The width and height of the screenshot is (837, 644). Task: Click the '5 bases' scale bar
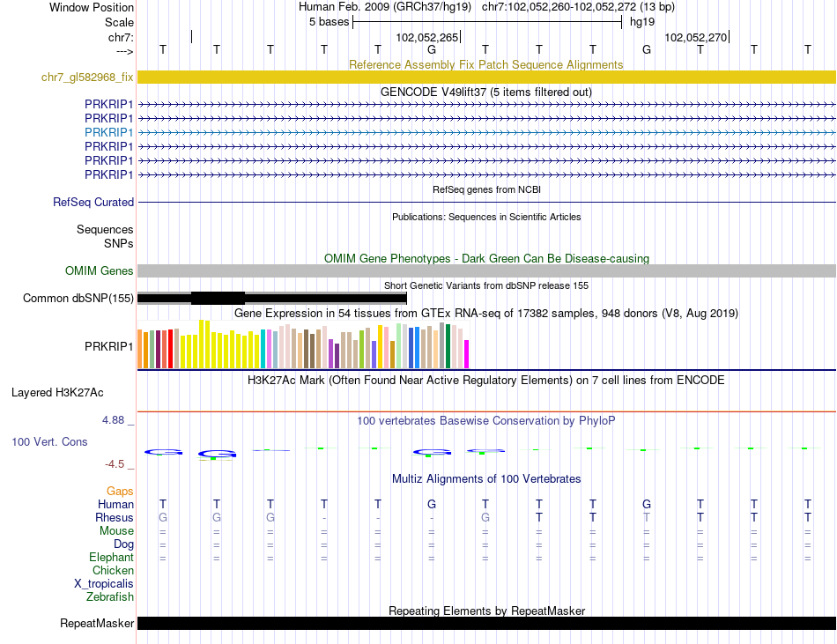click(x=487, y=21)
